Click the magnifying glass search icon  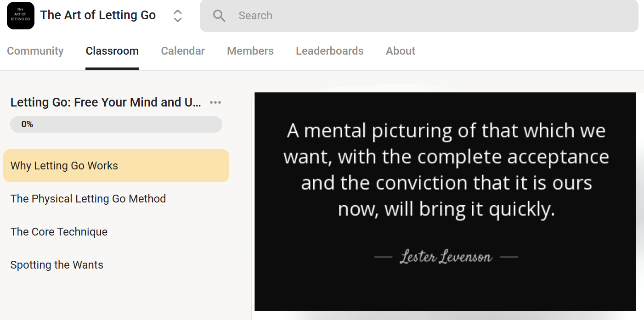(x=219, y=16)
